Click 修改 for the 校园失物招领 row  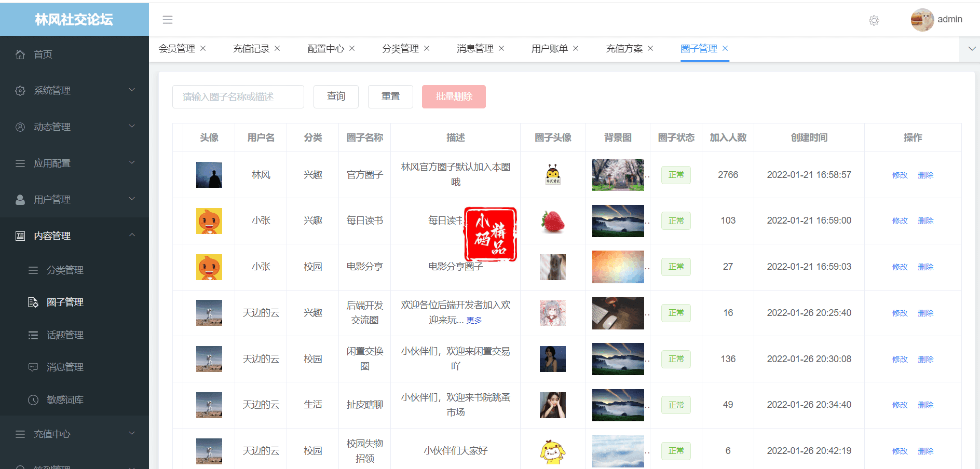tap(900, 451)
